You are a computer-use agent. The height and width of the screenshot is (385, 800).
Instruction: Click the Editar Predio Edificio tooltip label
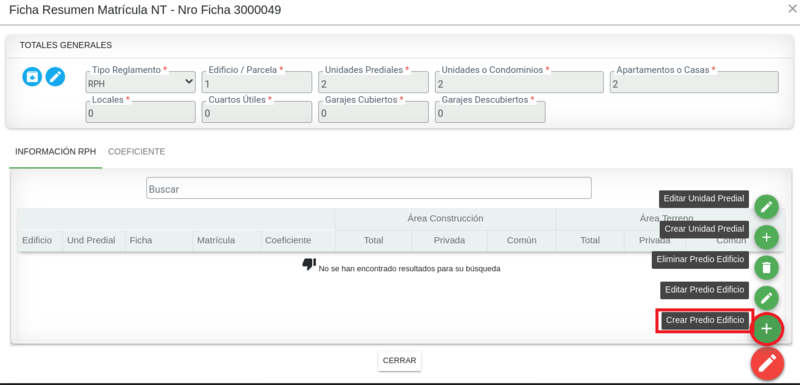coord(704,290)
